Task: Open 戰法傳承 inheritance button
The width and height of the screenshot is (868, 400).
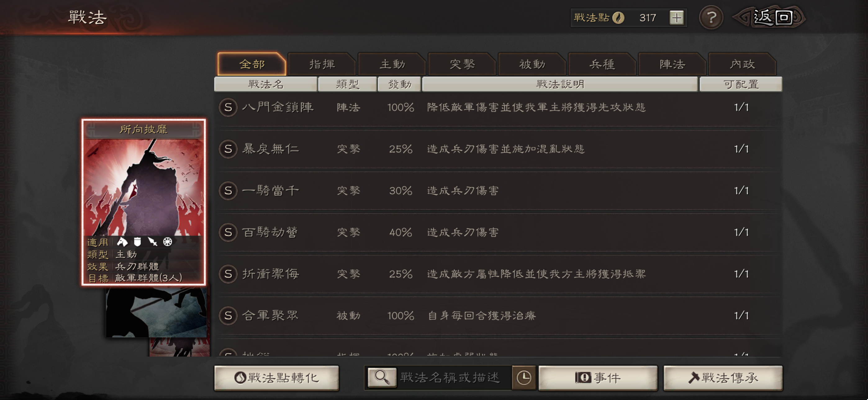Action: (723, 378)
